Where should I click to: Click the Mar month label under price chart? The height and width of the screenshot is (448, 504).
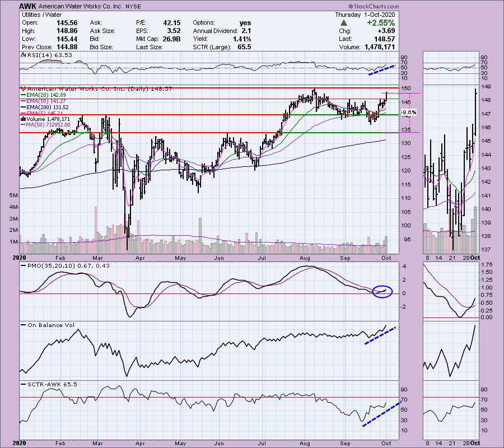tap(97, 258)
